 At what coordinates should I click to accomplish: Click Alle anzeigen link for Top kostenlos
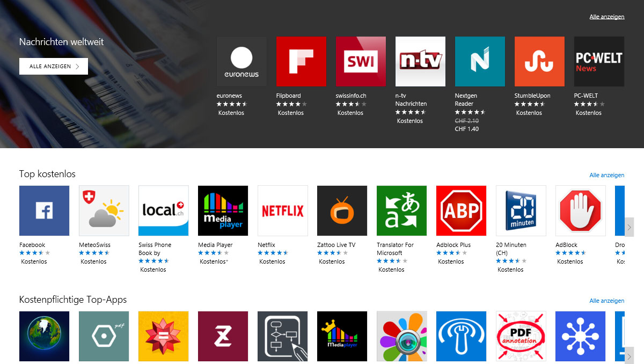(x=607, y=175)
